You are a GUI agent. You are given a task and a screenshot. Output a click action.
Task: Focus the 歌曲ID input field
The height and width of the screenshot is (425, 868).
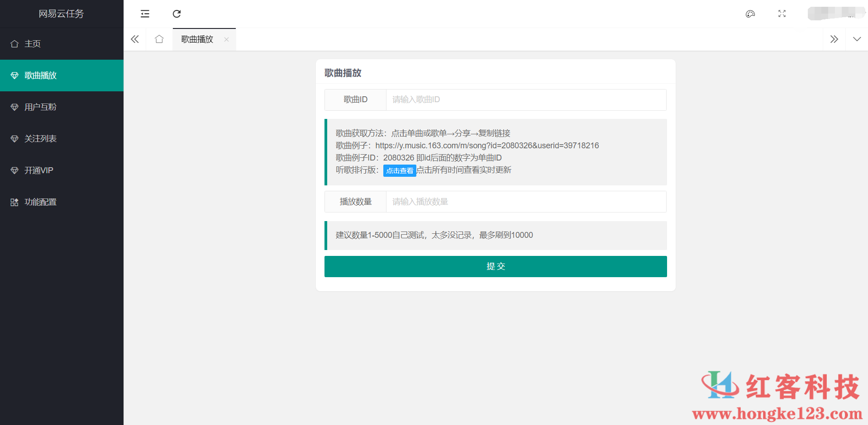tap(525, 100)
